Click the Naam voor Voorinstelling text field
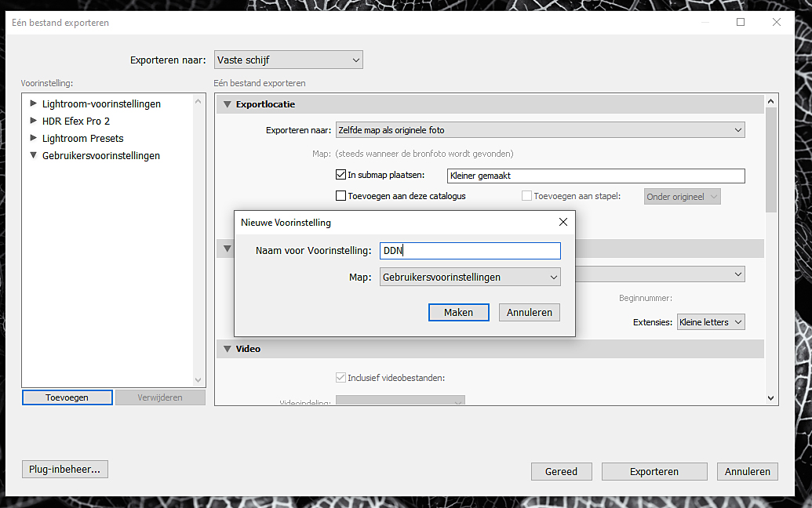Screen dimensions: 812x508 pos(469,251)
